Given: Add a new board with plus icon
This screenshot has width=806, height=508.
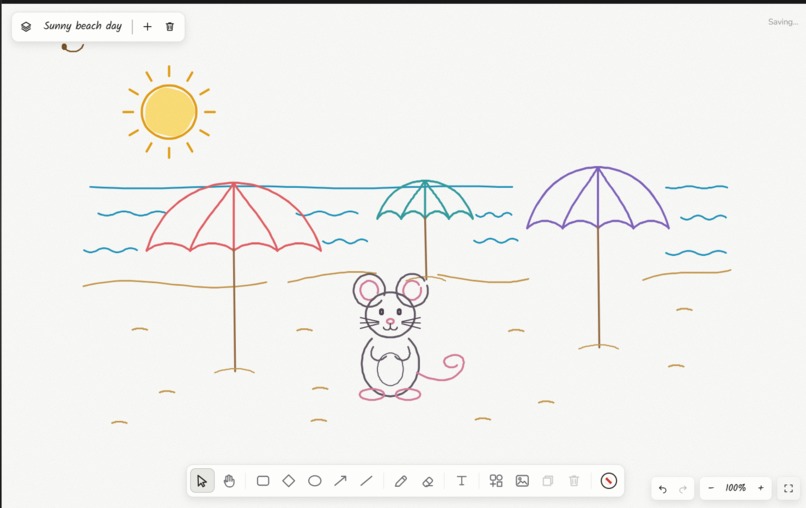Looking at the screenshot, I should [x=148, y=27].
